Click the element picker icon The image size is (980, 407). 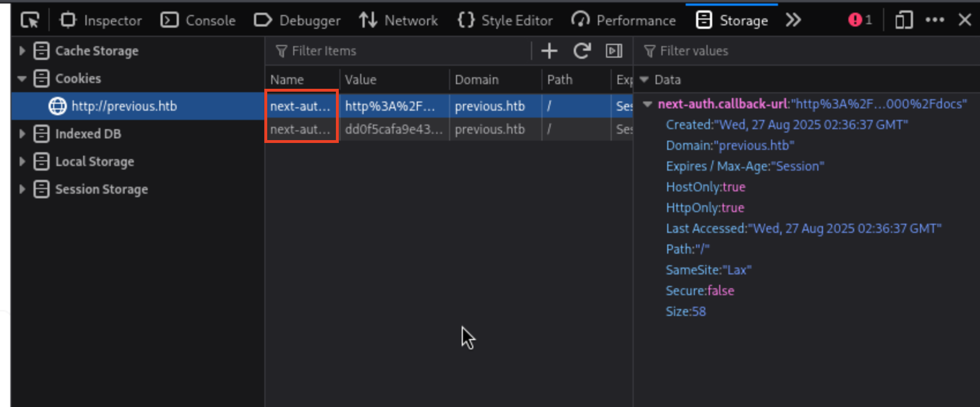29,21
